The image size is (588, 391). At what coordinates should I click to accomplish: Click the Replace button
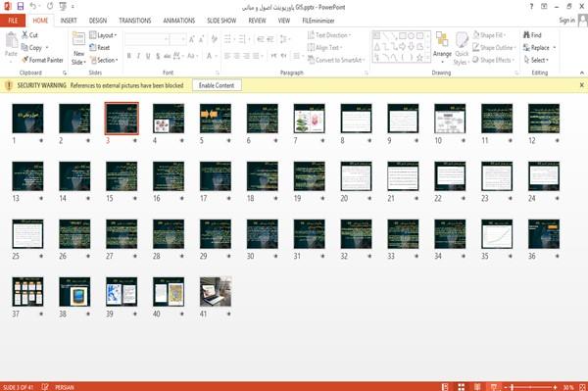point(536,48)
